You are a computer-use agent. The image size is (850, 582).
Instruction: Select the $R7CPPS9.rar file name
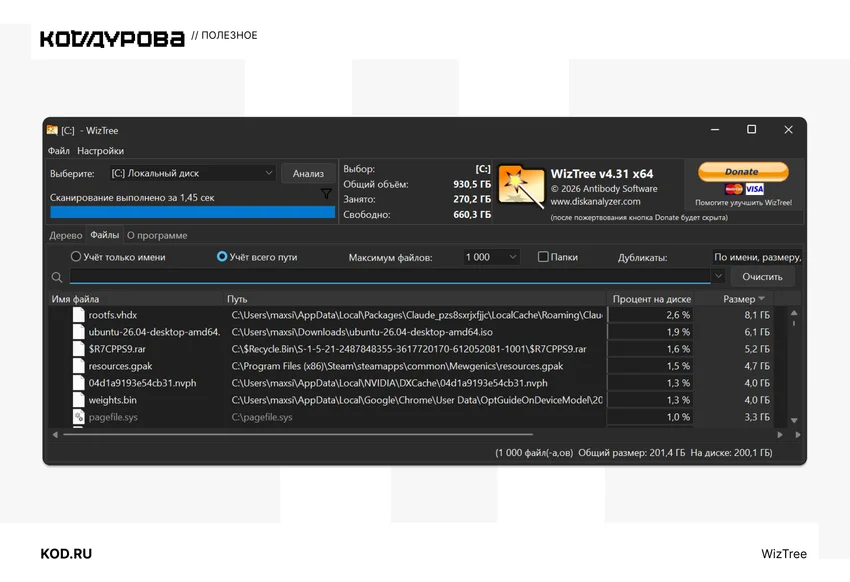[117, 349]
